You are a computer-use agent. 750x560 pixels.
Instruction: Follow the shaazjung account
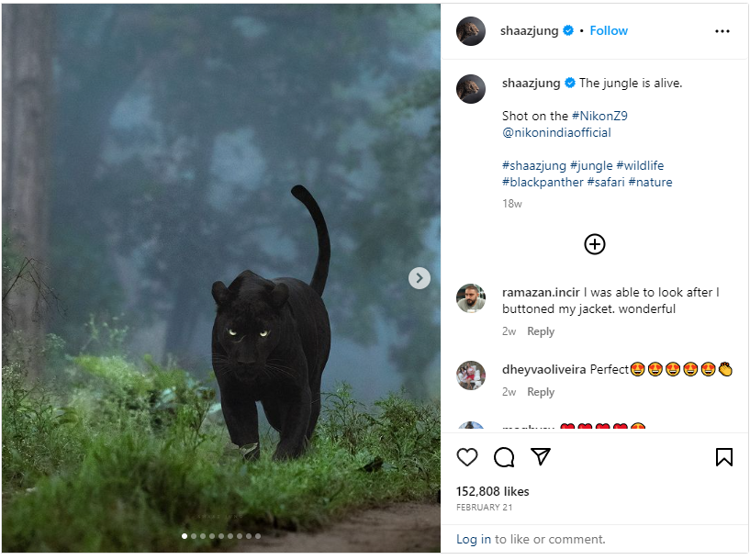click(609, 30)
